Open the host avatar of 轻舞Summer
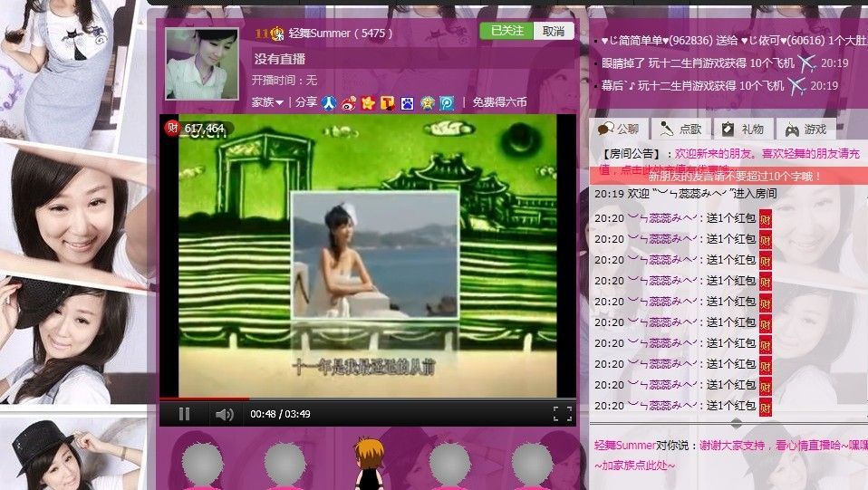The image size is (868, 490). (202, 63)
